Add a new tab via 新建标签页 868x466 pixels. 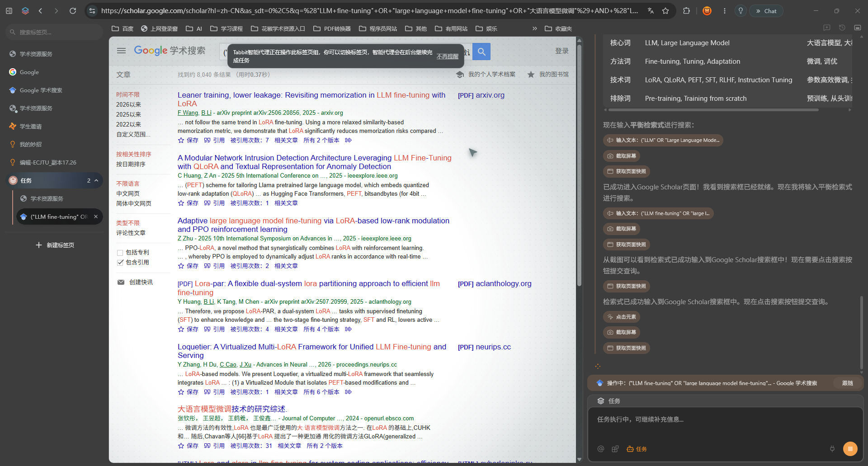click(55, 245)
